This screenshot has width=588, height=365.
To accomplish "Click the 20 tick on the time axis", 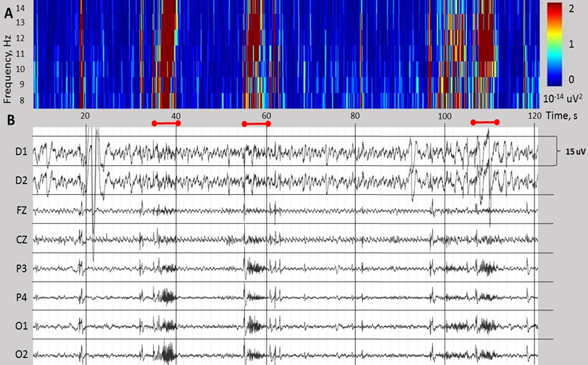I will point(85,116).
